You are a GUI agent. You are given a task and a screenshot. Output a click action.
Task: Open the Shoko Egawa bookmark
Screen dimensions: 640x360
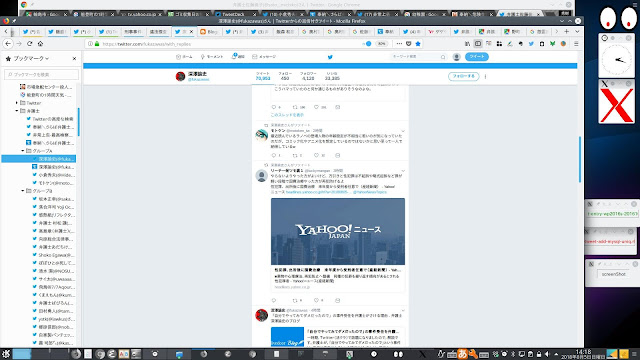(53, 255)
